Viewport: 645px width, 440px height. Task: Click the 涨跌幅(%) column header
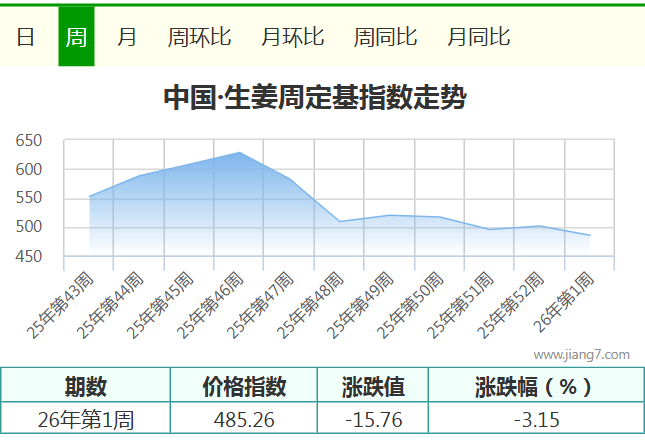(x=534, y=386)
